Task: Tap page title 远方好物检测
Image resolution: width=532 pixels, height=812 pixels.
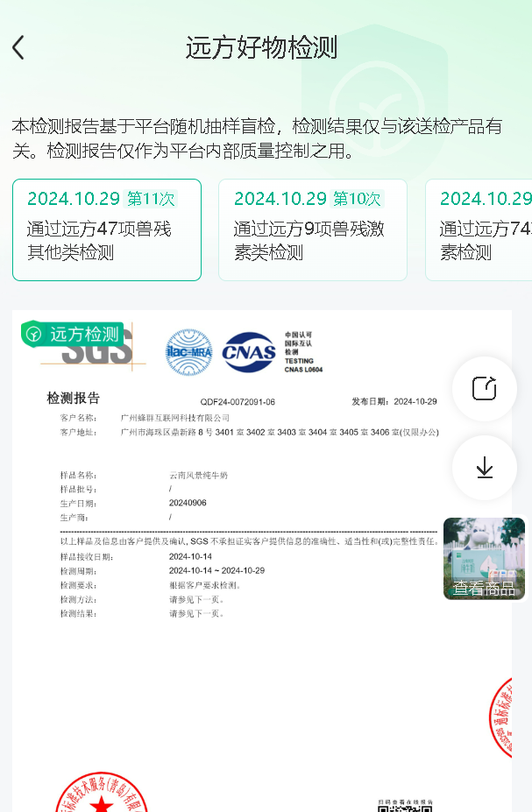Action: click(x=261, y=47)
